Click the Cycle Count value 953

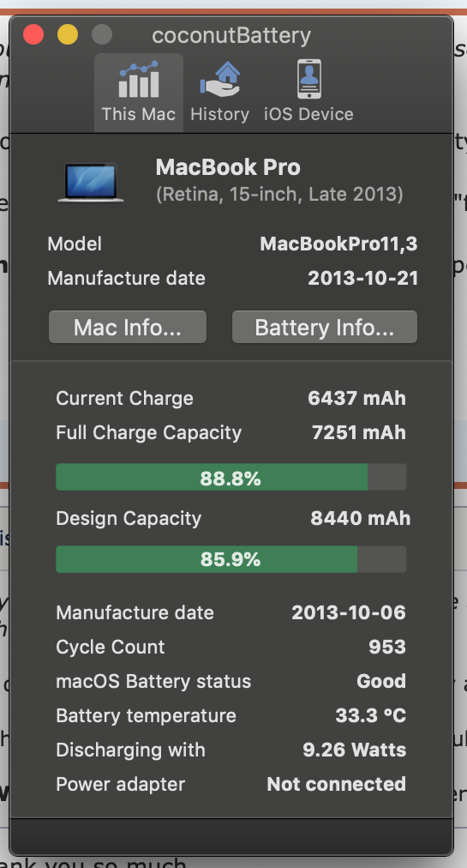(387, 647)
